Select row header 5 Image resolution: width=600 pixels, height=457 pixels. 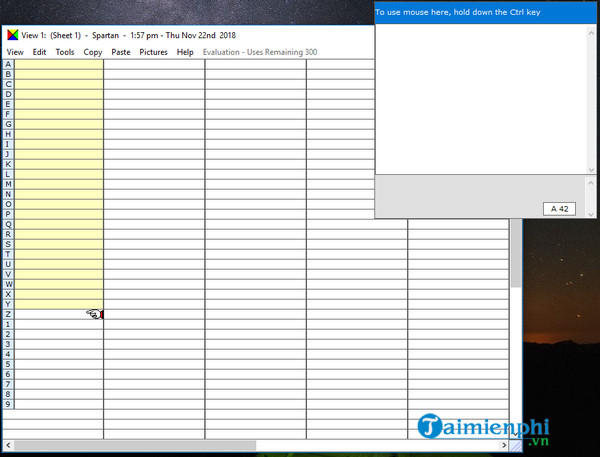tap(9, 364)
